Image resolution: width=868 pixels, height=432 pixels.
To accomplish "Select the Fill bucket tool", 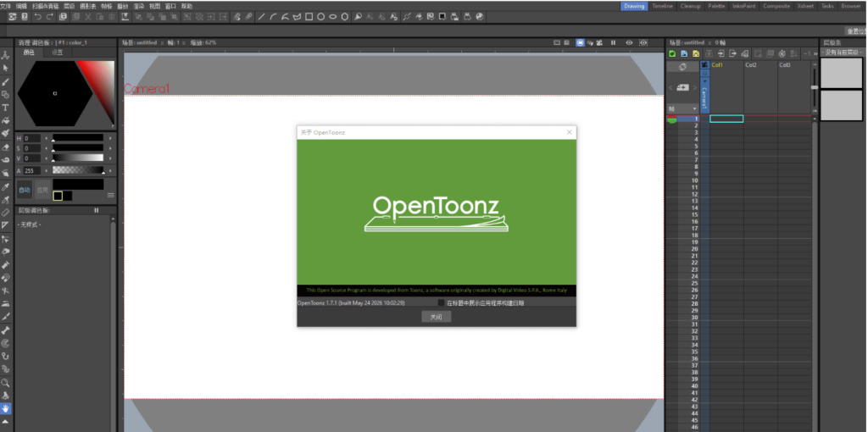I will tap(6, 120).
